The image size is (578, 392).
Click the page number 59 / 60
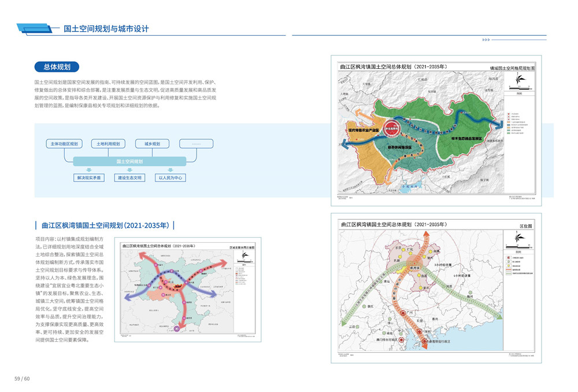coord(22,379)
